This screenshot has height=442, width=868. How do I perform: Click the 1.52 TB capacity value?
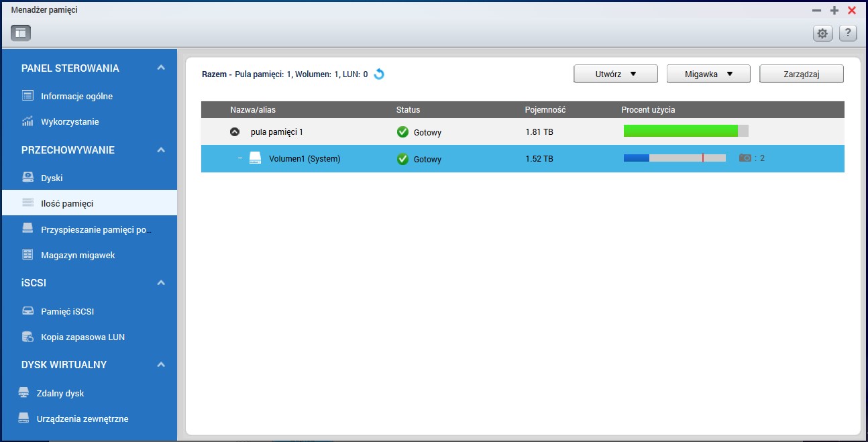pos(539,159)
